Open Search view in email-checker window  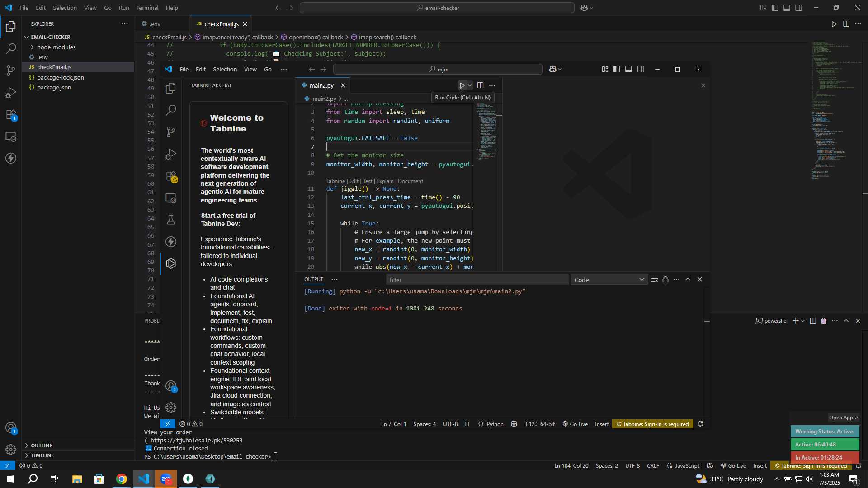point(11,48)
